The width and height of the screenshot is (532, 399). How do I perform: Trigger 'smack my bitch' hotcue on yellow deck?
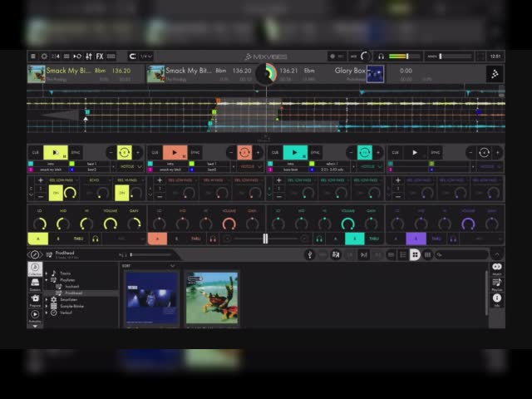(51, 170)
